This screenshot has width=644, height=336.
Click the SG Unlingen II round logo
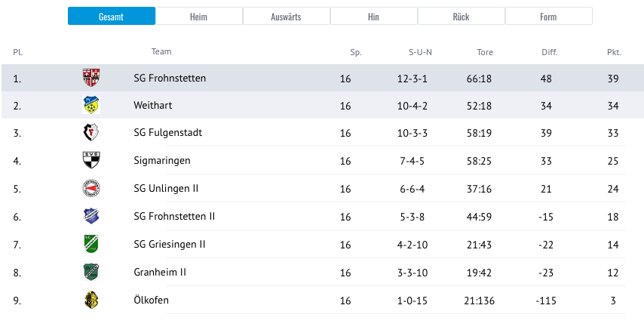pyautogui.click(x=91, y=188)
